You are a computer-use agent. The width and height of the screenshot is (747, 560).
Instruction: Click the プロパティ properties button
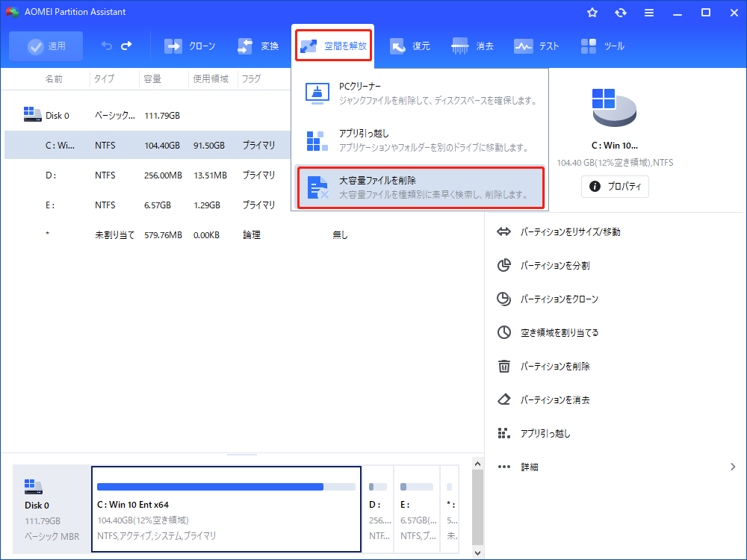(x=615, y=186)
